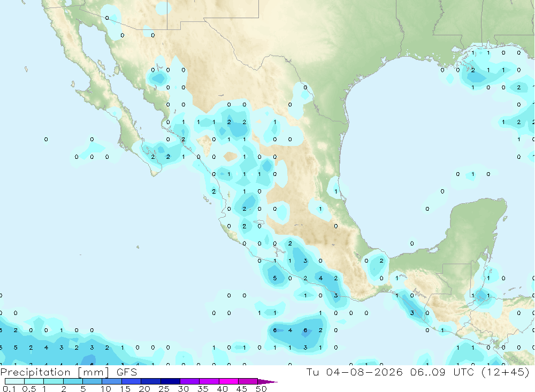The width and height of the screenshot is (535, 392).
Task: Pick the 10–15 mm legend color swatch
Action: tap(112, 381)
